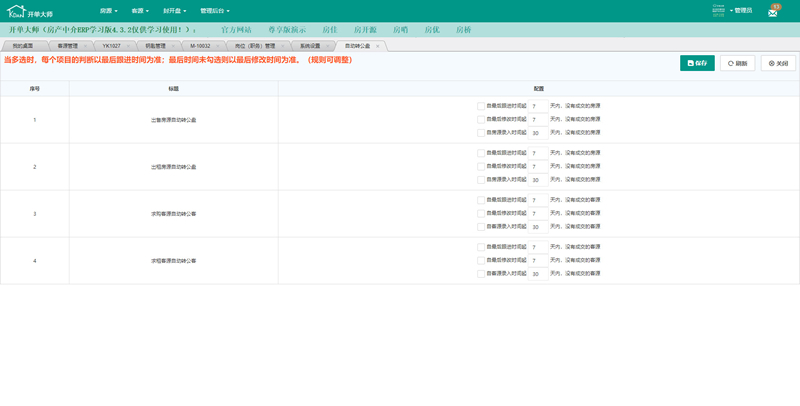Click the days field for 求租客源 录入时间
This screenshot has width=800, height=406.
(538, 274)
